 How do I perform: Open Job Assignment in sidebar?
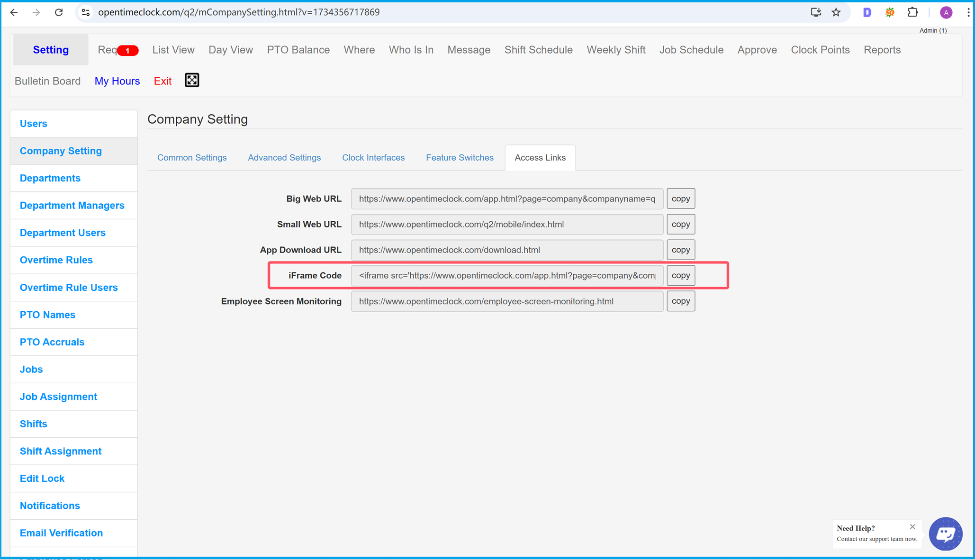pyautogui.click(x=74, y=397)
